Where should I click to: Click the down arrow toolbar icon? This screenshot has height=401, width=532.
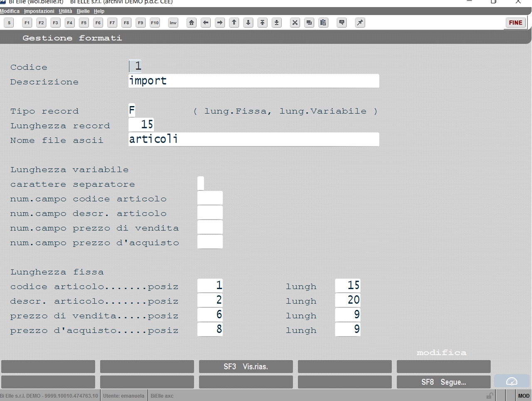click(248, 23)
